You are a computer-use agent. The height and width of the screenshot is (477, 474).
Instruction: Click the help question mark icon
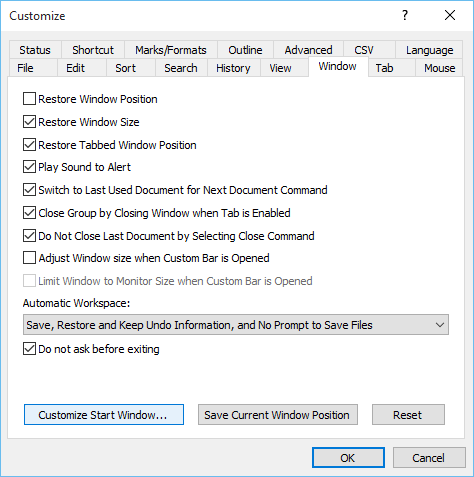point(405,15)
